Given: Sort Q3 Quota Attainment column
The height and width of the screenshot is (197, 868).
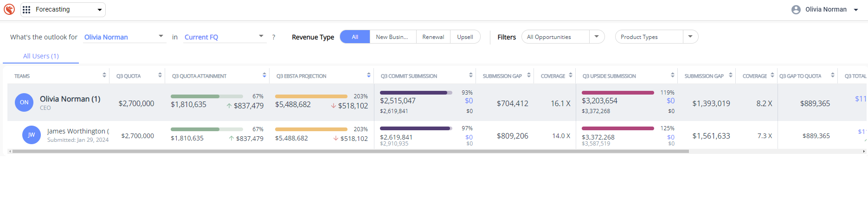Looking at the screenshot, I should [264, 75].
